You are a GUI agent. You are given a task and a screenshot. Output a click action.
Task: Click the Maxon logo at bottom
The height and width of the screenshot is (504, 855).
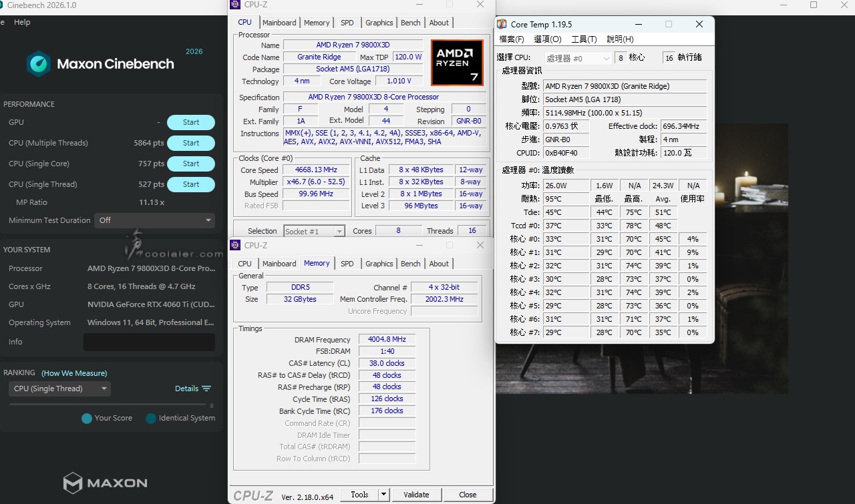(x=105, y=483)
